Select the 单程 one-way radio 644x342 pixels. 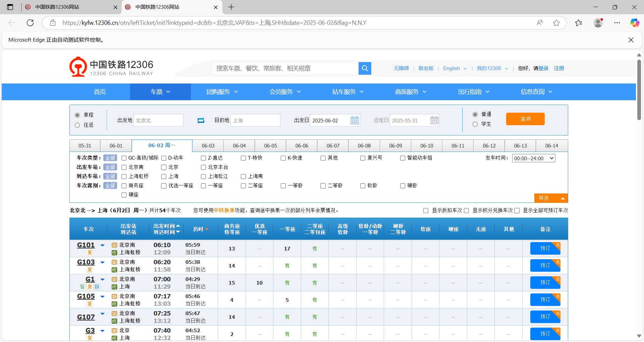pyautogui.click(x=77, y=115)
